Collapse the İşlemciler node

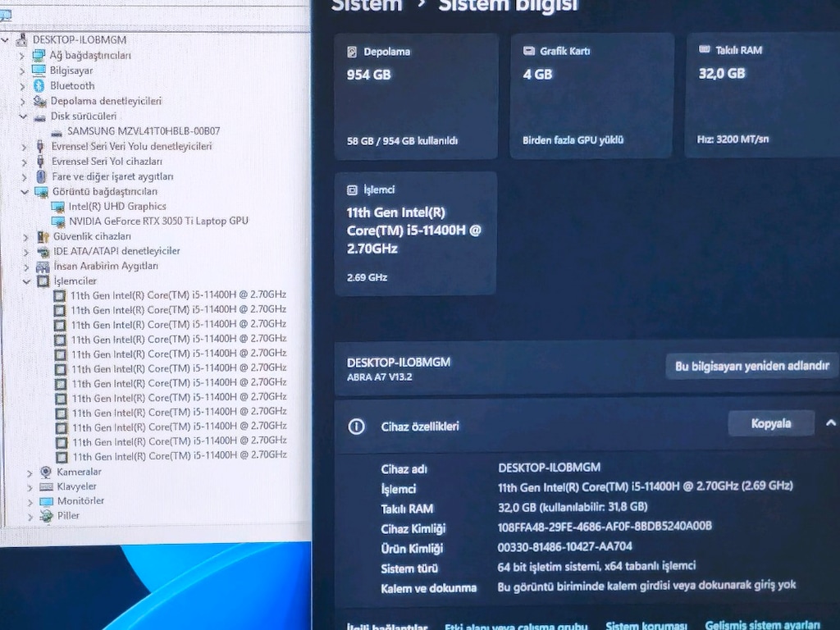tap(26, 281)
